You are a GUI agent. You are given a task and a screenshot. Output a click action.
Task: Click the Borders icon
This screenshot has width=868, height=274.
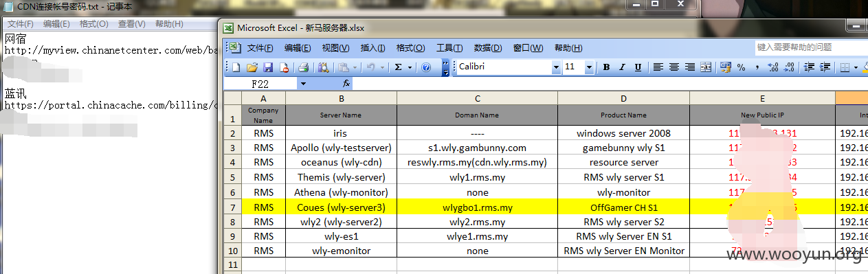pos(845,67)
